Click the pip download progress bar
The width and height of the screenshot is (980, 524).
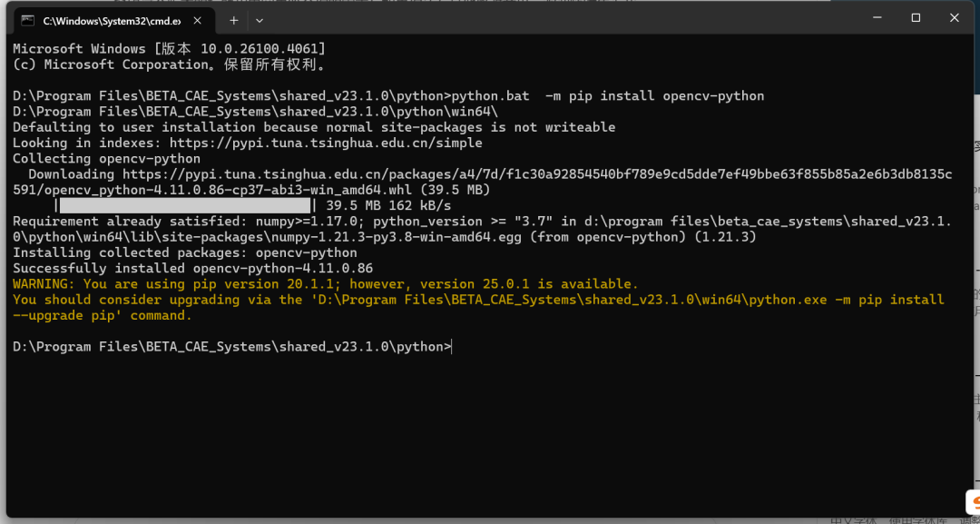pos(185,205)
